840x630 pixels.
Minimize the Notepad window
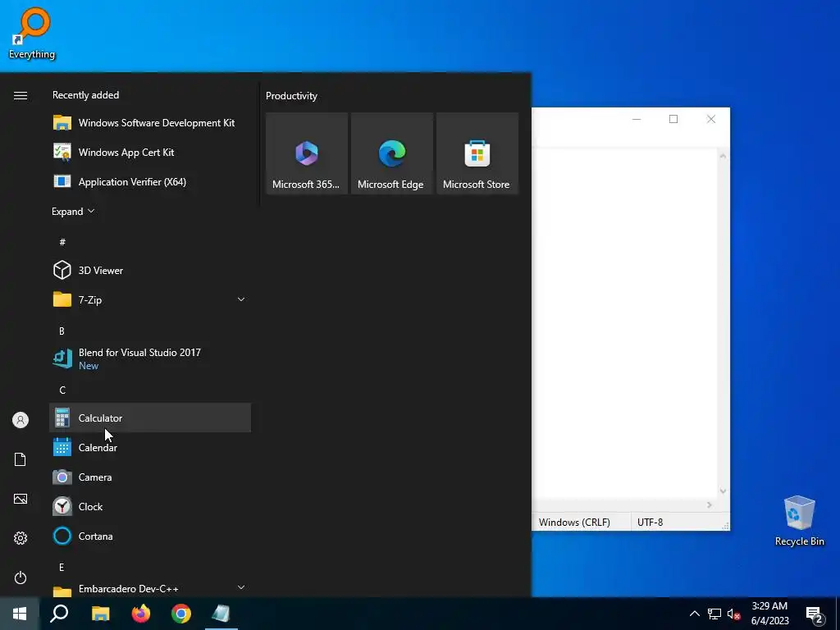637,119
